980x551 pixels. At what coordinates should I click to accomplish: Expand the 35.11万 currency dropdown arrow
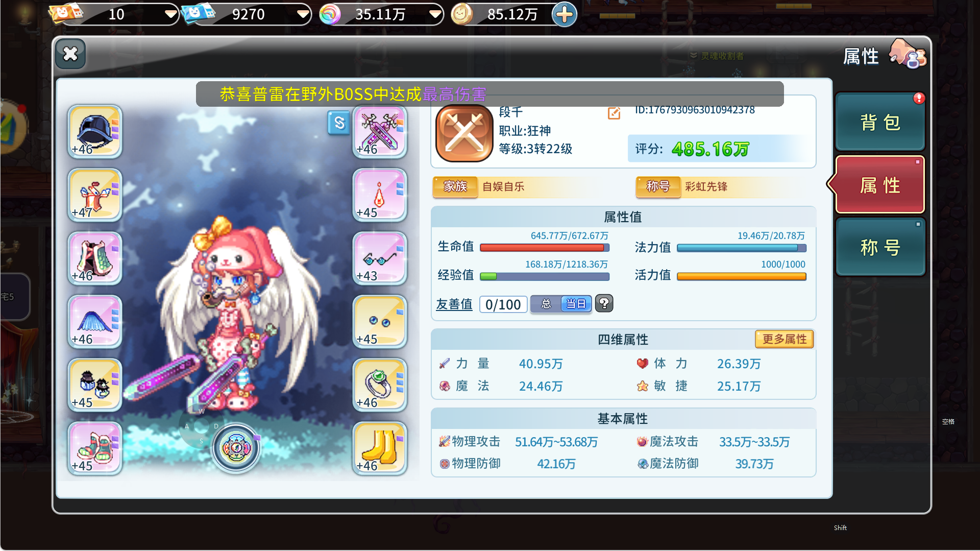click(x=435, y=14)
